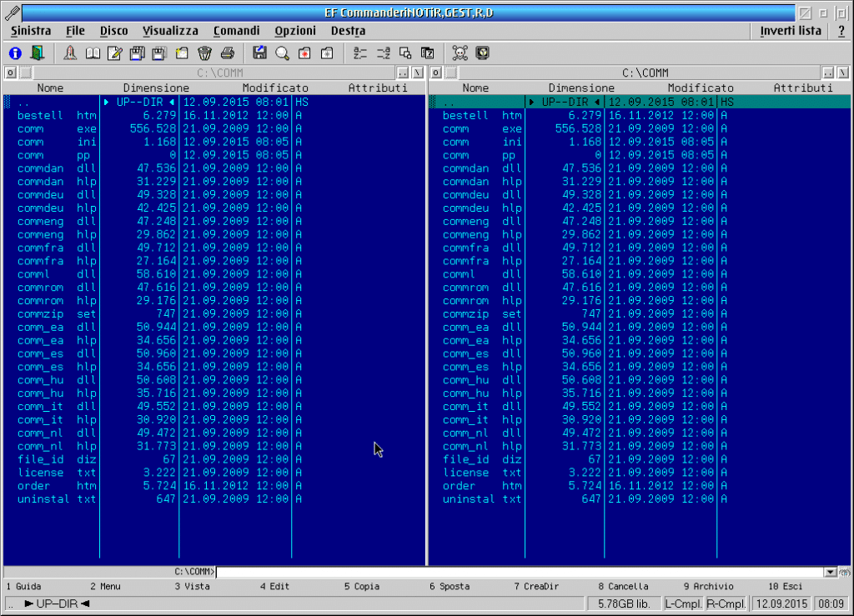854x616 pixels.
Task: Click the edit pencil toolbar icon
Action: [x=115, y=53]
